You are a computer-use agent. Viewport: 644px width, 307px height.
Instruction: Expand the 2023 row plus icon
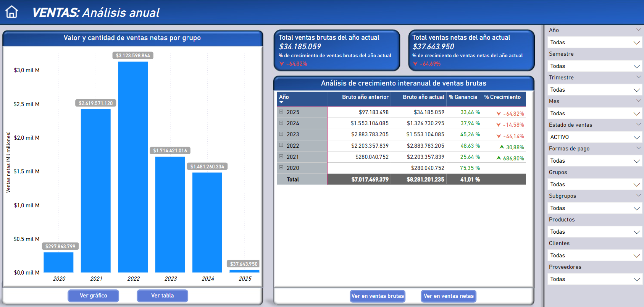tap(281, 134)
